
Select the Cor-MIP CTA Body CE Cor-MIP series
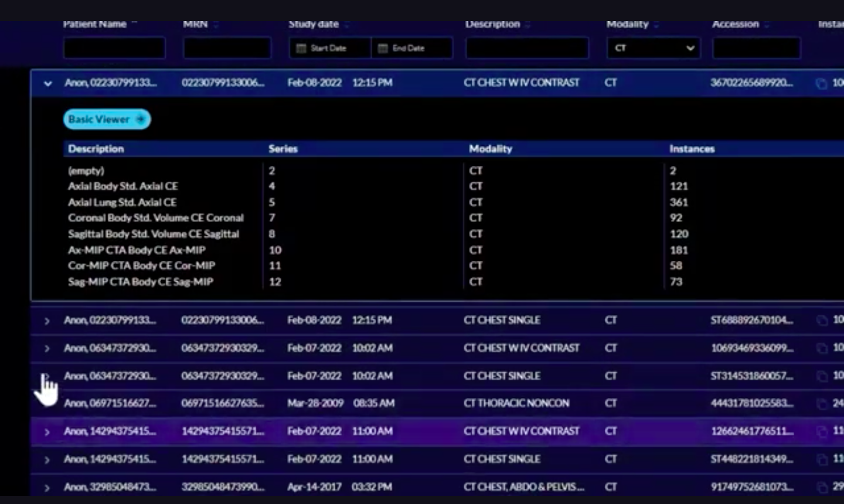pyautogui.click(x=141, y=265)
